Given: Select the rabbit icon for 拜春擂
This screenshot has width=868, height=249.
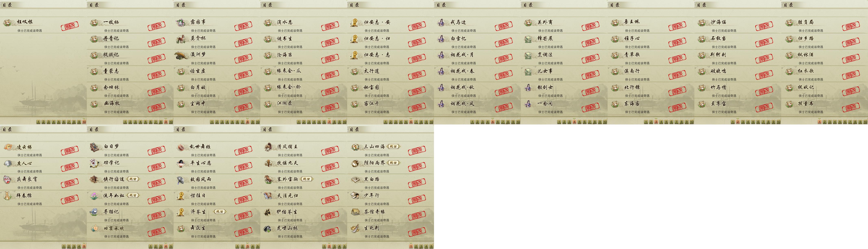Looking at the screenshot, I should 8,196.
